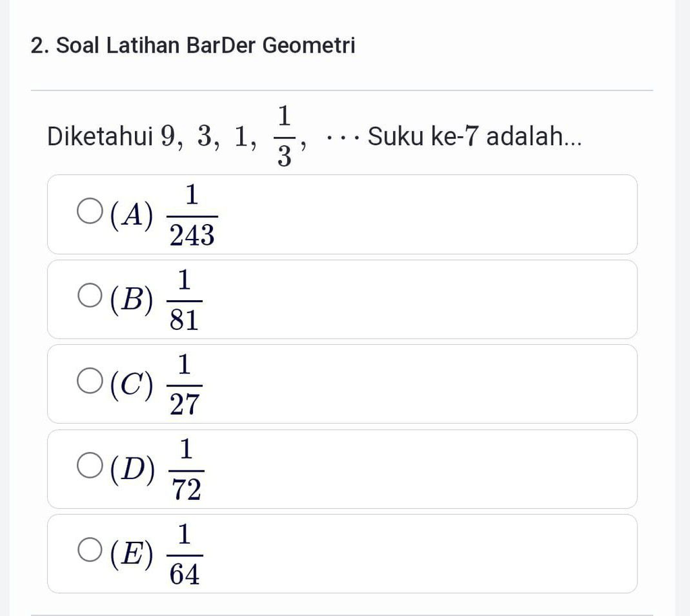Click the 1/243 fraction answer
This screenshot has height=616, width=690.
click(x=192, y=216)
